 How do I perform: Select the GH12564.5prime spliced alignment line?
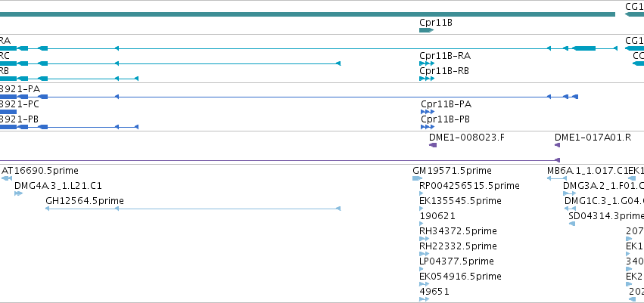coord(193,209)
